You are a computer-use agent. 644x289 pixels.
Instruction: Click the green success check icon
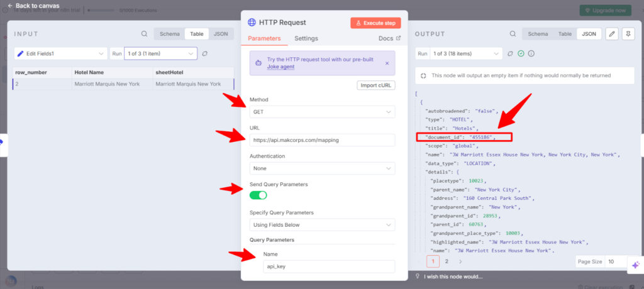click(521, 54)
